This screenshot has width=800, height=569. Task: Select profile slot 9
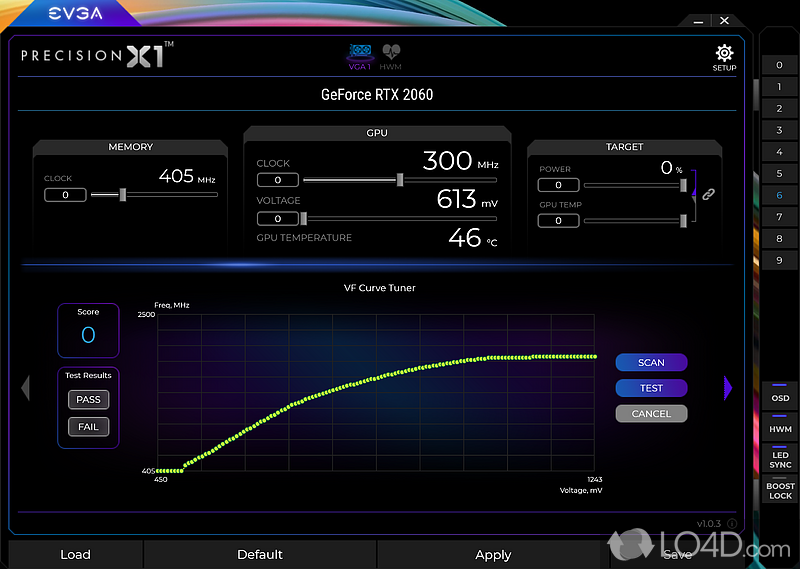point(779,260)
